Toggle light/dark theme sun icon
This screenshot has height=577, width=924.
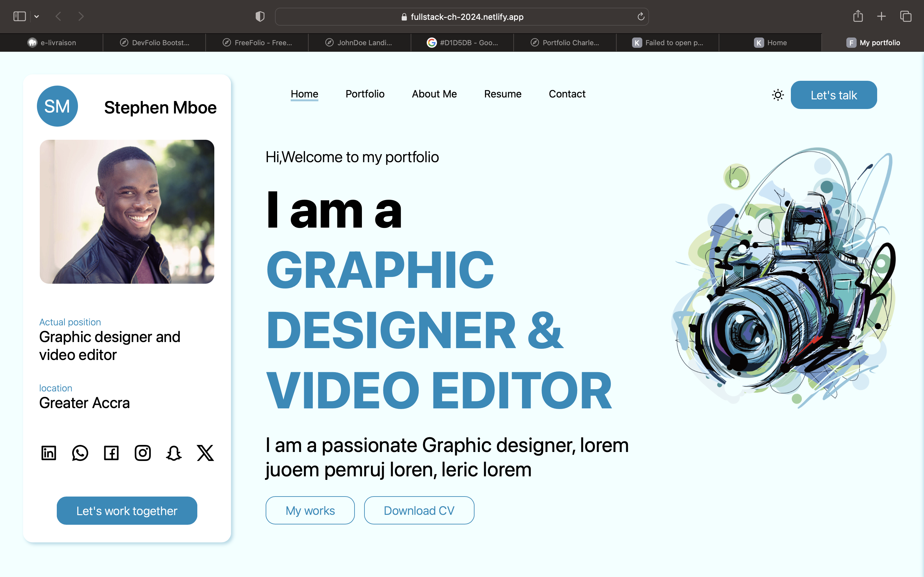[x=778, y=95]
